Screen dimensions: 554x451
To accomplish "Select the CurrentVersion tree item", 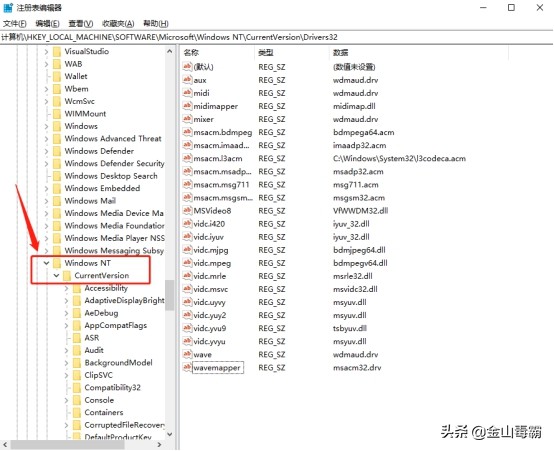I will pyautogui.click(x=102, y=275).
